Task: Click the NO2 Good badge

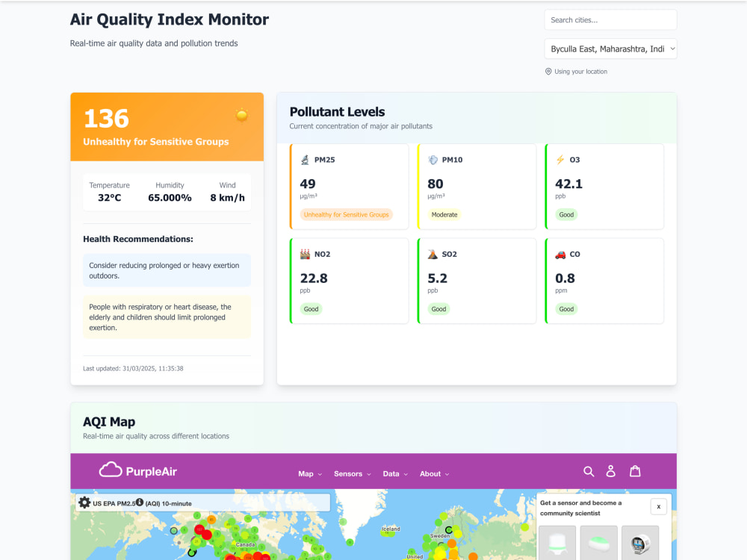Action: [311, 309]
